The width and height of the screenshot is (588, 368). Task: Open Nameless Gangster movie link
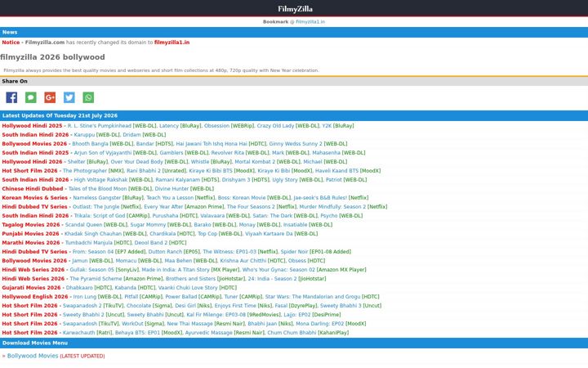pyautogui.click(x=96, y=198)
